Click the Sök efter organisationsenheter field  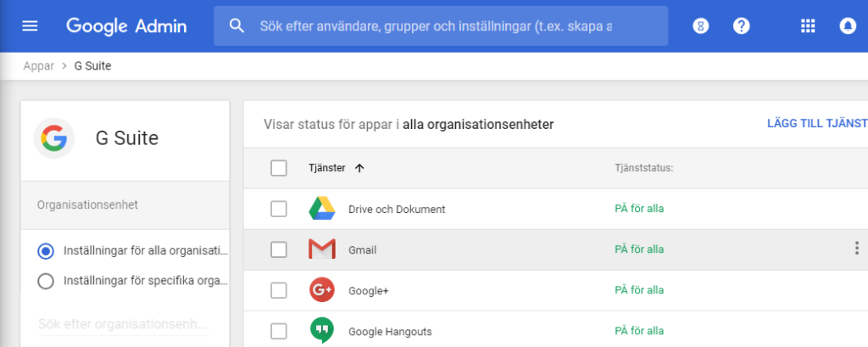coord(124,324)
